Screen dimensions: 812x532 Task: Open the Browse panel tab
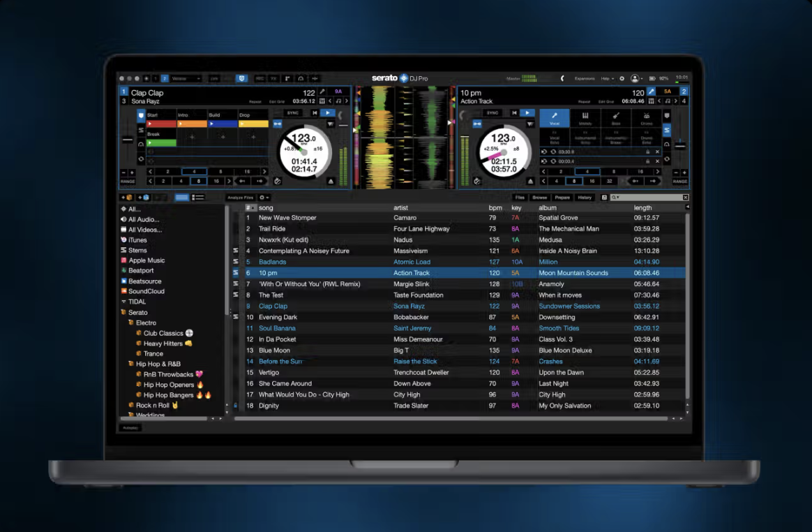pos(540,198)
